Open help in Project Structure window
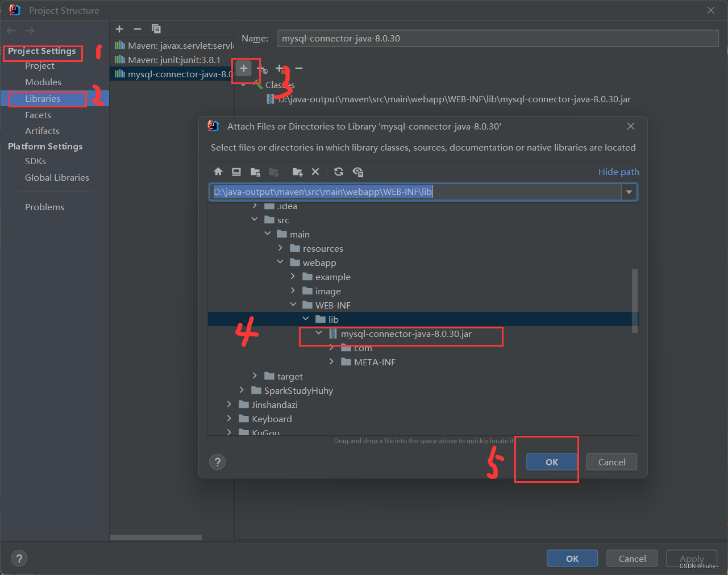Image resolution: width=728 pixels, height=575 pixels. [19, 559]
